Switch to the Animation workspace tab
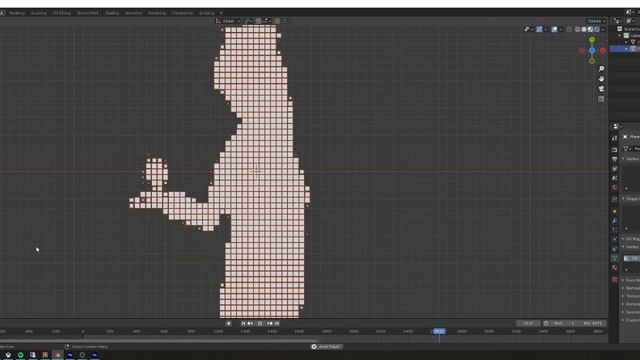The width and height of the screenshot is (640, 360). [133, 13]
